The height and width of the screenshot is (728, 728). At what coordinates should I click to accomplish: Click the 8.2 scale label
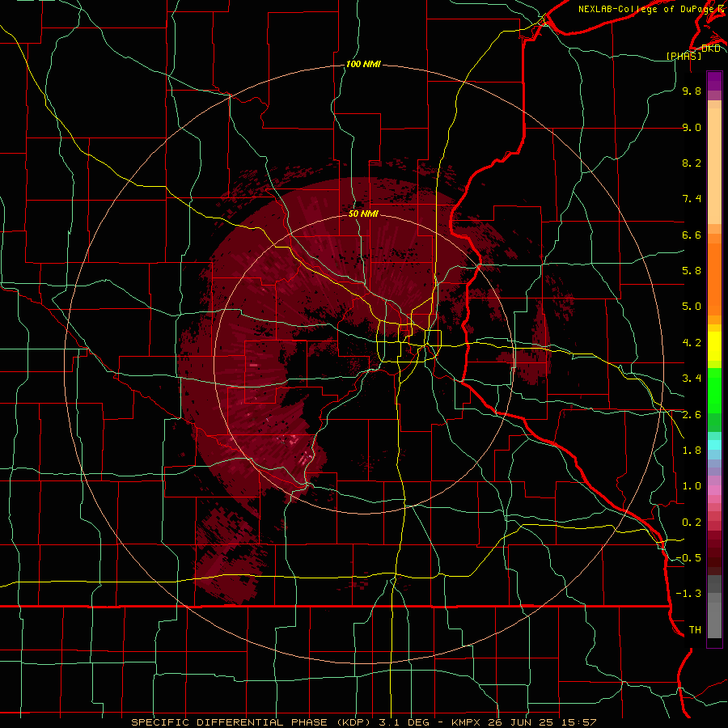692,163
